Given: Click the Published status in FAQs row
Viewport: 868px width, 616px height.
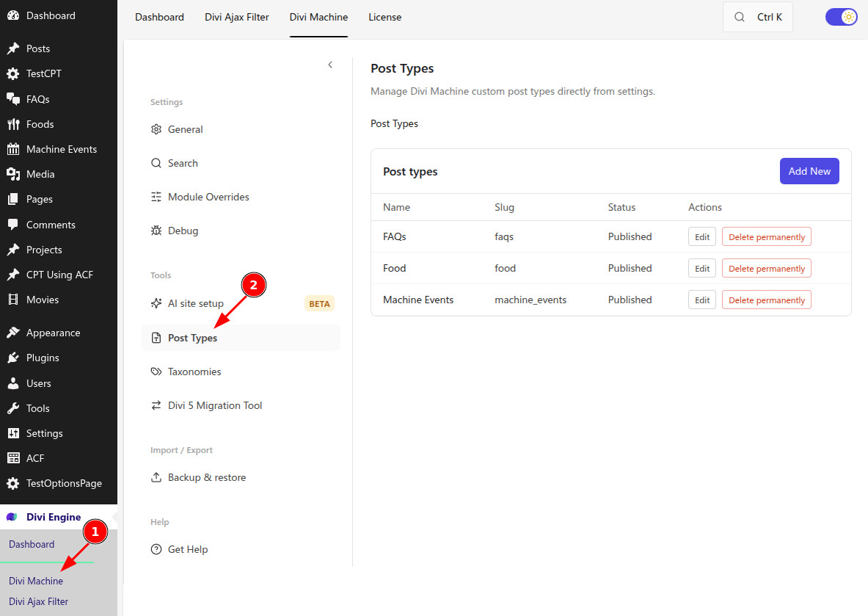Looking at the screenshot, I should pos(630,236).
